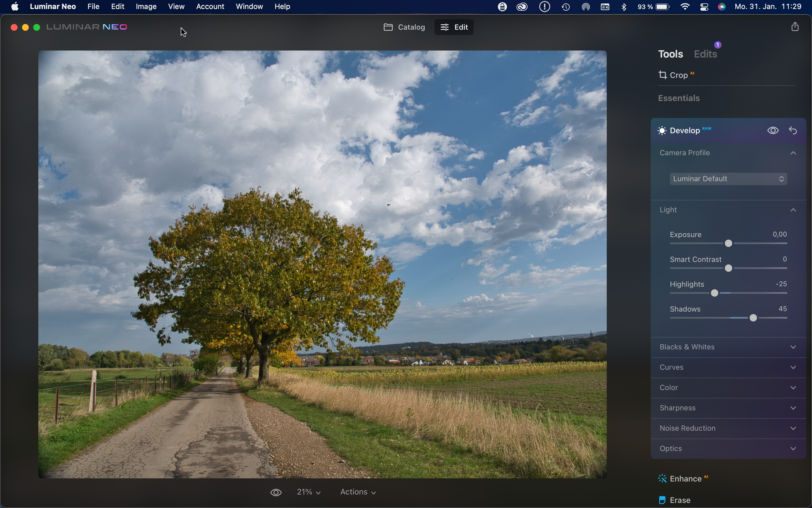
Task: Open the Actions dropdown
Action: tap(358, 492)
